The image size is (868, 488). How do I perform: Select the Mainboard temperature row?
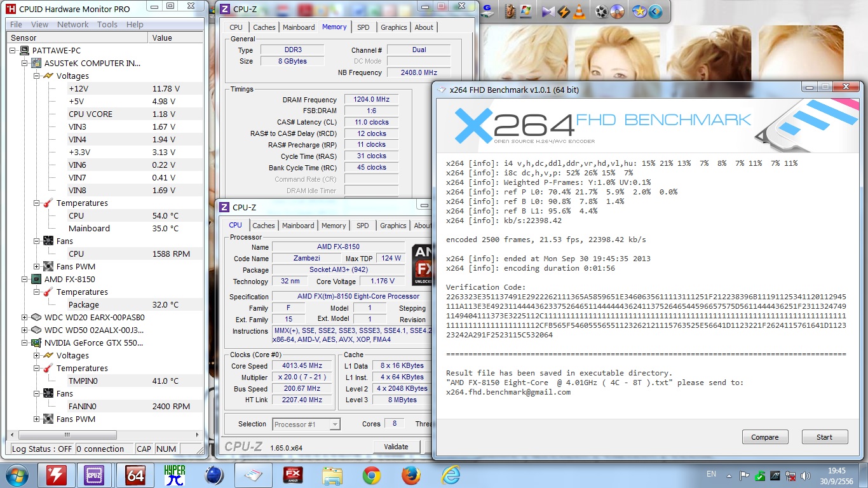135,228
